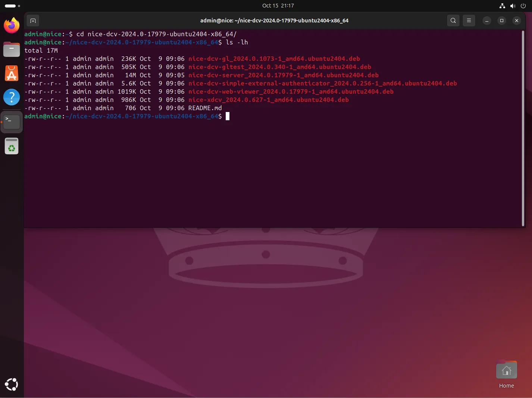The height and width of the screenshot is (398, 532).
Task: Open the Home folder desktop icon
Action: click(x=506, y=374)
